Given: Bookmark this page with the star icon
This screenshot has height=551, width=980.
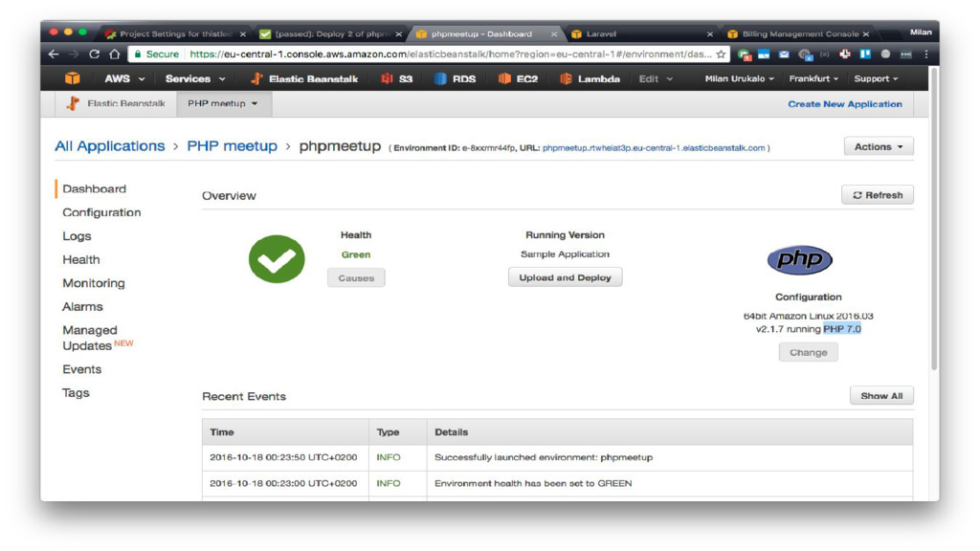Looking at the screenshot, I should (x=721, y=55).
